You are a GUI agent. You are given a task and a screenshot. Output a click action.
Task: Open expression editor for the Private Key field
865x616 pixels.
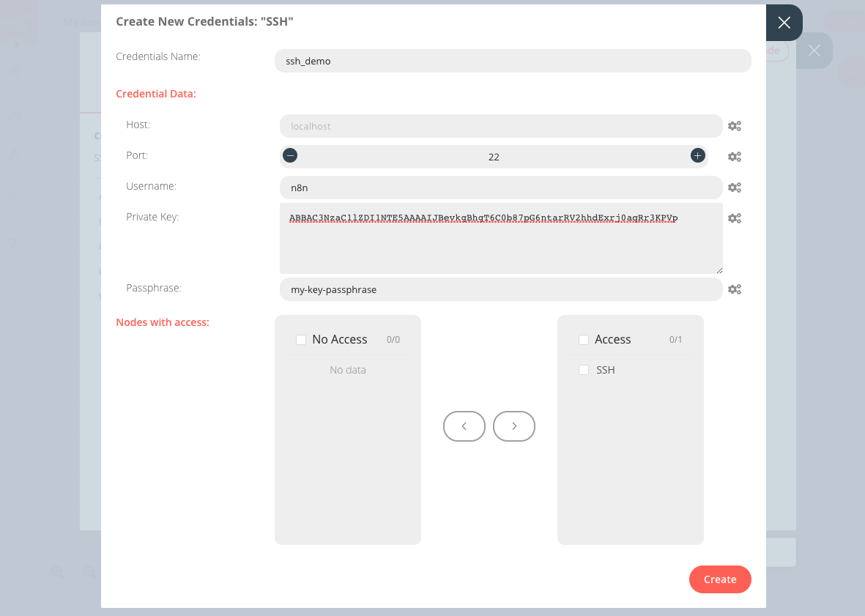click(x=735, y=218)
